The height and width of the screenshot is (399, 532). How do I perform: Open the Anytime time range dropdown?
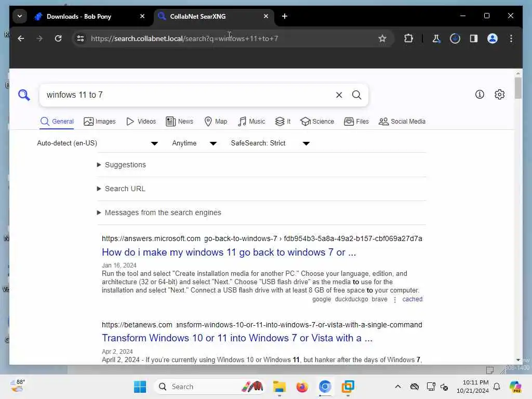coord(194,143)
